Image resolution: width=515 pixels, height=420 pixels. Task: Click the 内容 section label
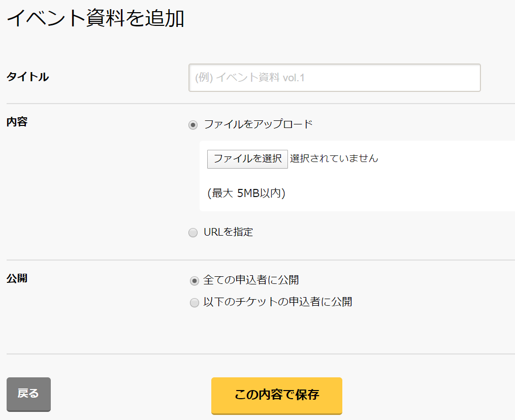17,122
